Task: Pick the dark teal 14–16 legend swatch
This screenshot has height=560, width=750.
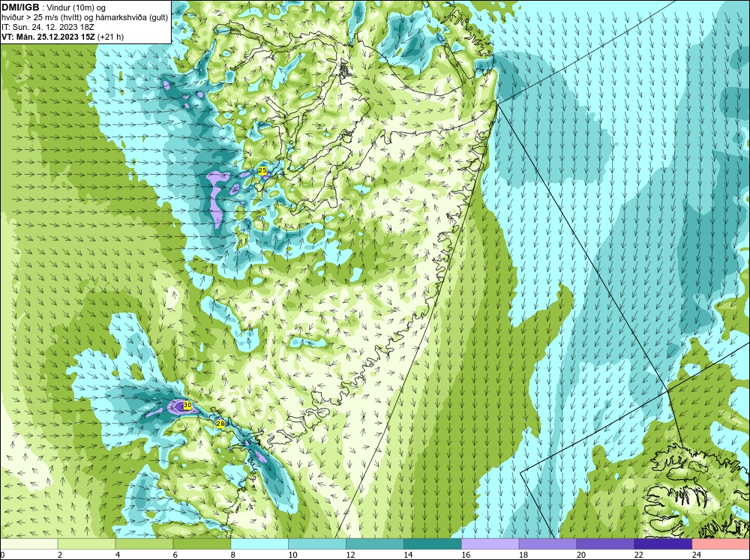Action: click(433, 544)
